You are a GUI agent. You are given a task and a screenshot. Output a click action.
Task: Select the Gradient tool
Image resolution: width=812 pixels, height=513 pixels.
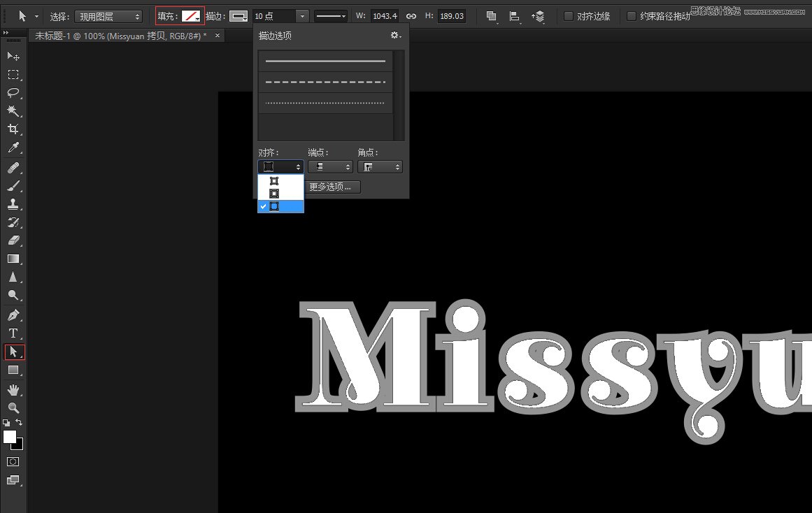[x=13, y=259]
